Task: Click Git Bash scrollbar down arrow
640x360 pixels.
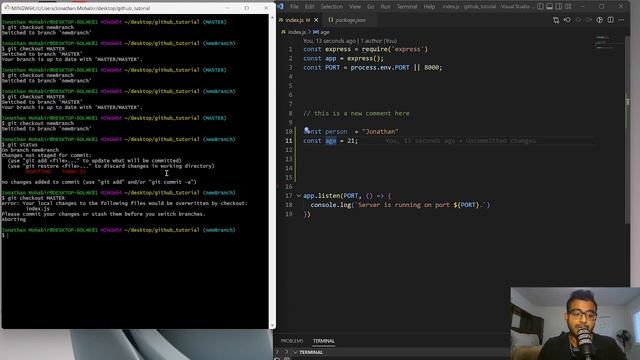Action: click(x=272, y=326)
